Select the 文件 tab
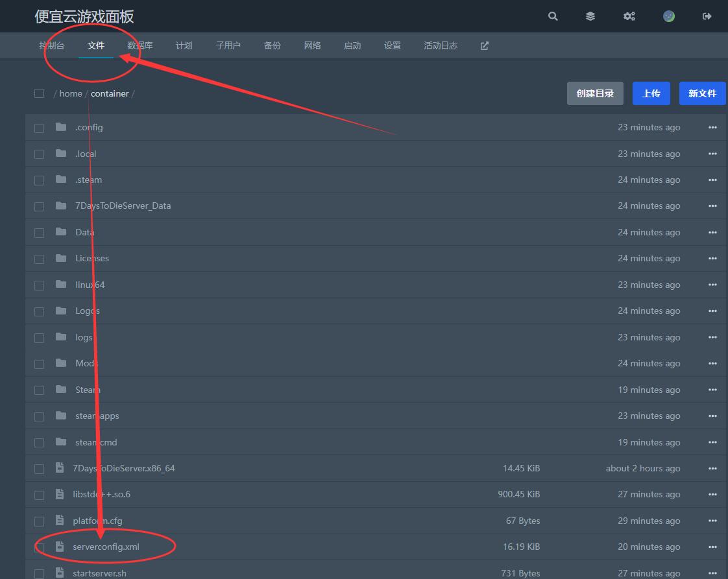The height and width of the screenshot is (579, 728). point(95,45)
